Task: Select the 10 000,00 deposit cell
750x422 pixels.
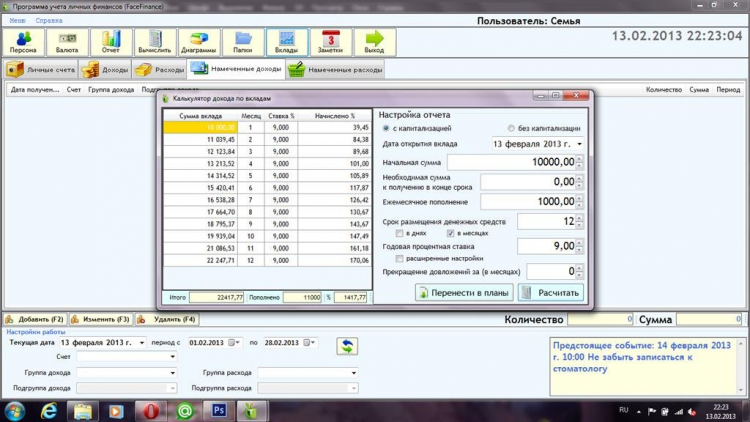Action: [x=200, y=127]
